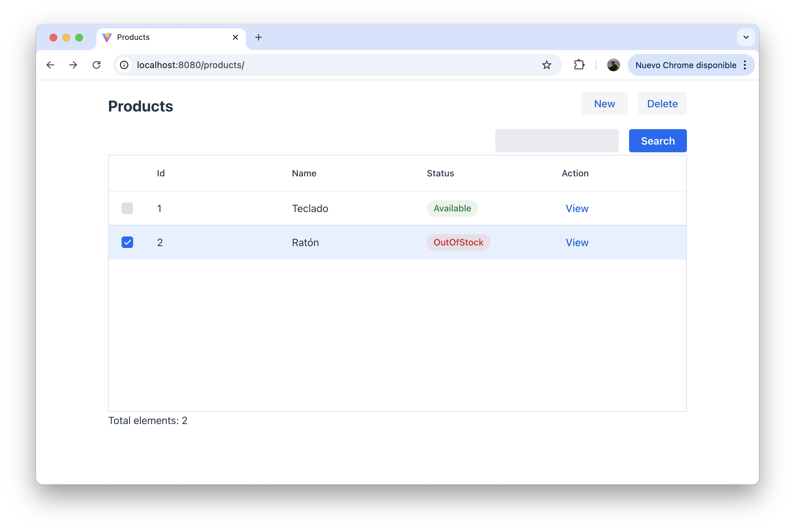This screenshot has width=795, height=532.
Task: Expand the tab strip chevron at top right
Action: [x=746, y=37]
